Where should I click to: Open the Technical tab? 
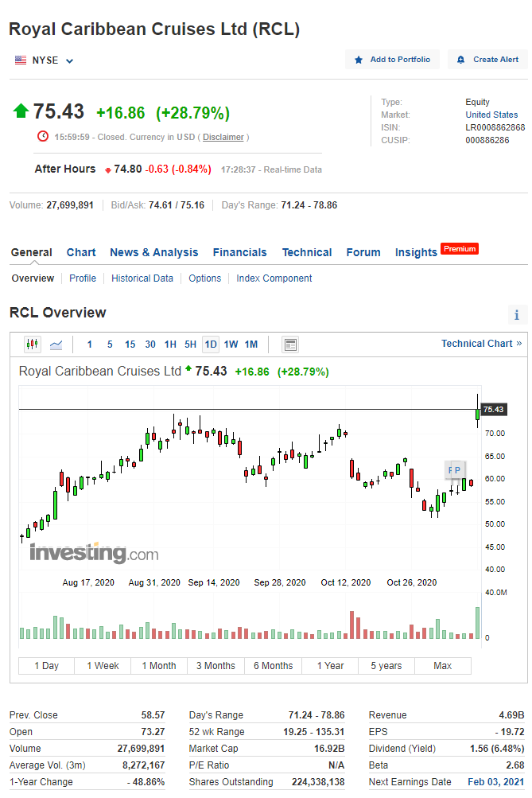pyautogui.click(x=307, y=252)
